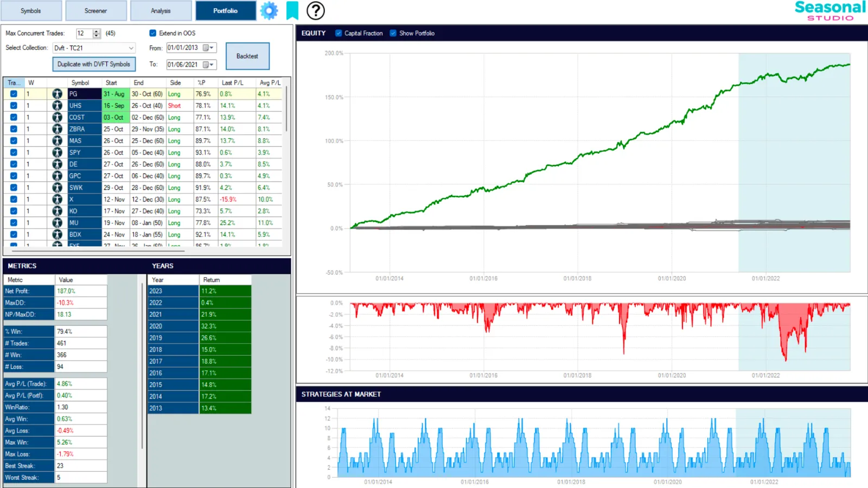Click the figure icon in GPC row

point(57,176)
